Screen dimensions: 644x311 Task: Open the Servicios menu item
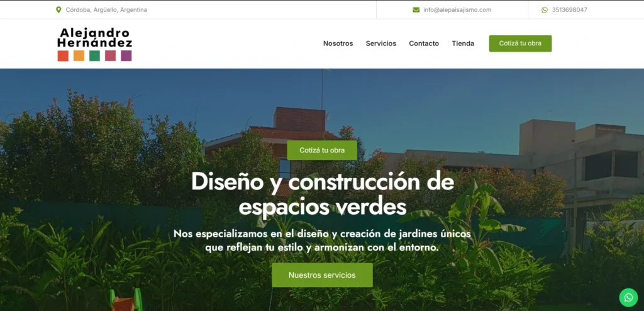pyautogui.click(x=381, y=43)
